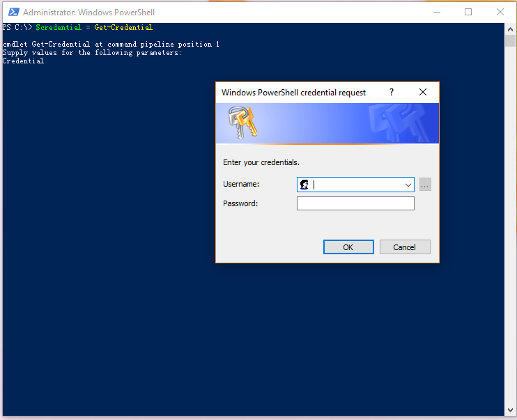
Task: Maximize the PowerShell window
Action: click(468, 12)
